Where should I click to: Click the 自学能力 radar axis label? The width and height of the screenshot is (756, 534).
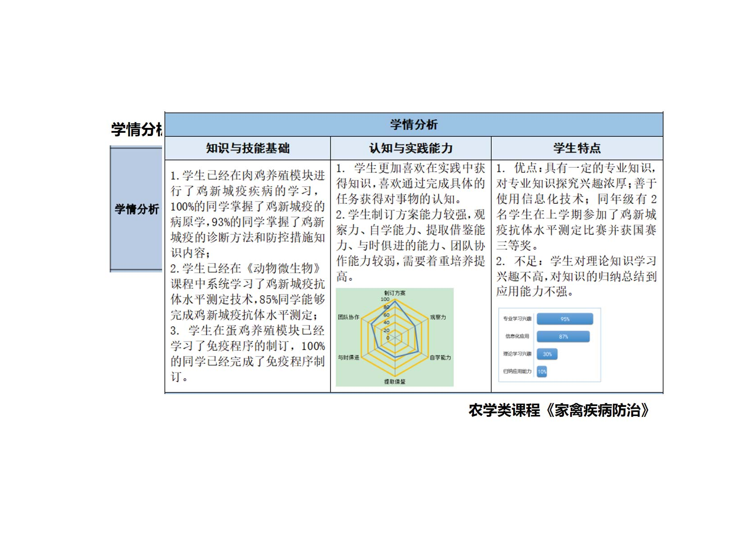440,358
